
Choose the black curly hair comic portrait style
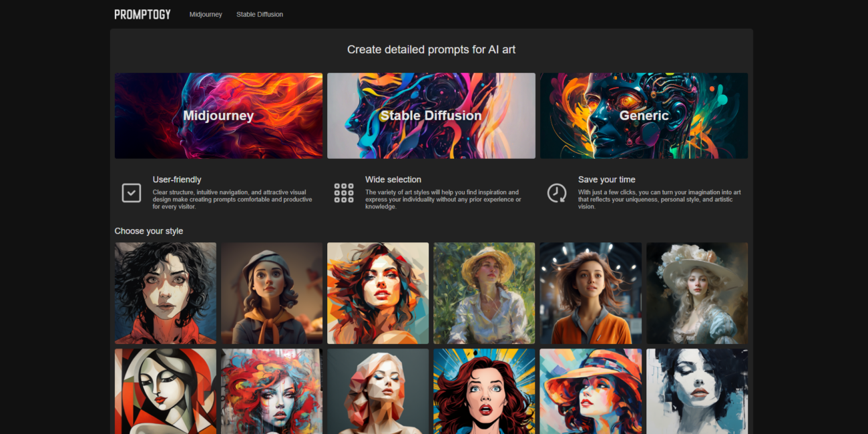[166, 293]
